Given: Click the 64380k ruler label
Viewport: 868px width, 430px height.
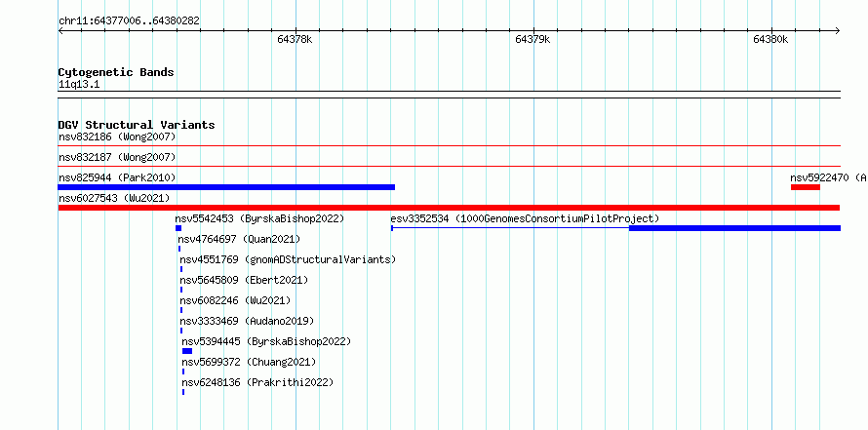Looking at the screenshot, I should click(771, 39).
